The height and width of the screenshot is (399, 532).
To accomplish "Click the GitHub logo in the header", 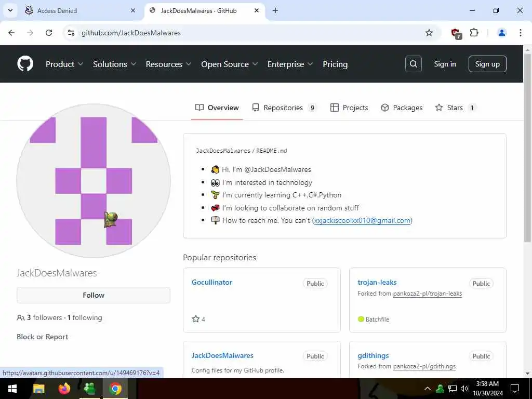I will pos(25,64).
